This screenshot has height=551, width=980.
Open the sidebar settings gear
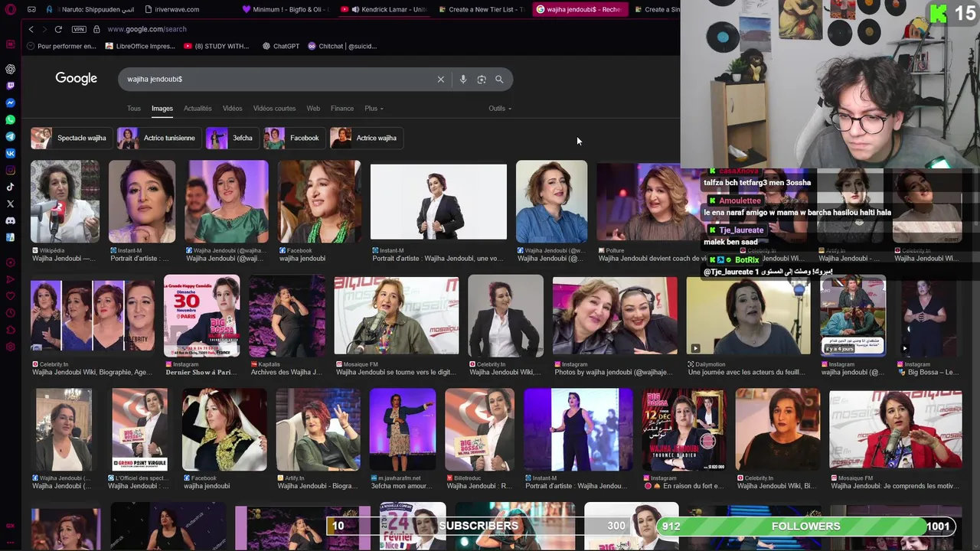(x=10, y=347)
